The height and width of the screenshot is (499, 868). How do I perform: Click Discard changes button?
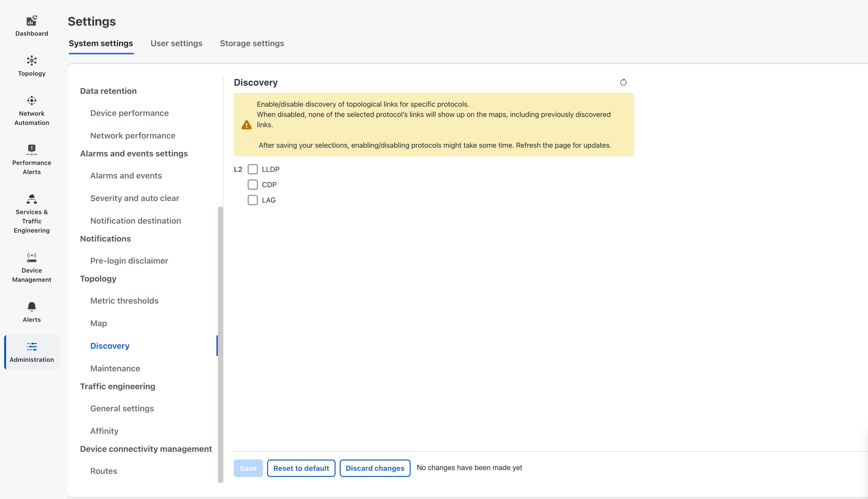pyautogui.click(x=375, y=468)
